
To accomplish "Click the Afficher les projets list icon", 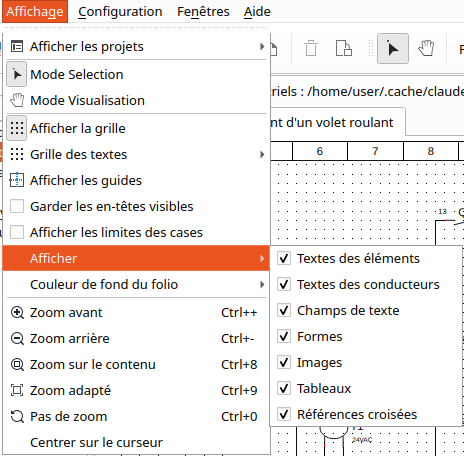I will 17,47.
